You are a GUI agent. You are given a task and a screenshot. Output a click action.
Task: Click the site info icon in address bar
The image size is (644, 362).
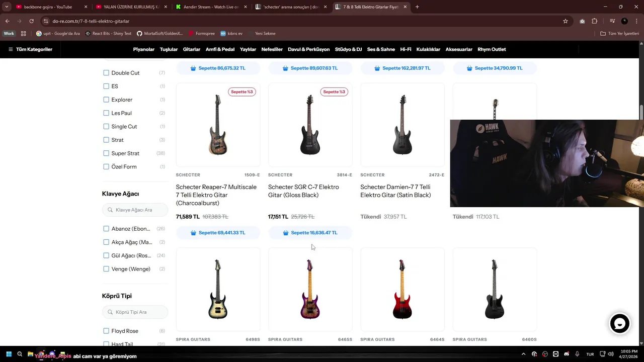(x=46, y=21)
